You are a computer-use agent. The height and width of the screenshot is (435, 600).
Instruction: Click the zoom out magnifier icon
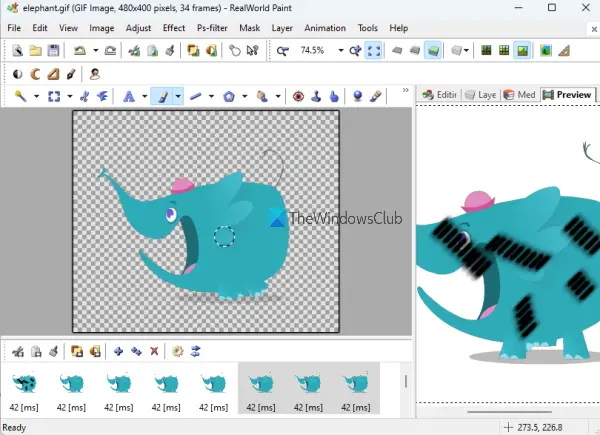point(283,51)
